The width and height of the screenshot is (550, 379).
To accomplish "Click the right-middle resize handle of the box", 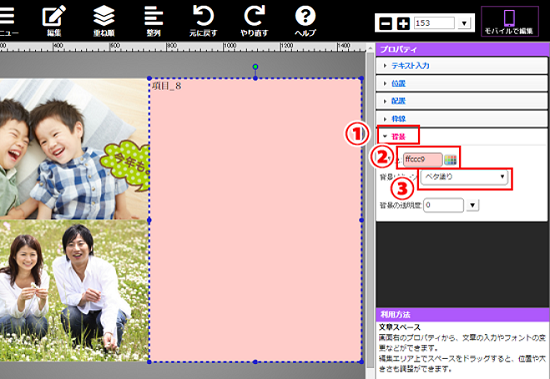I will (x=362, y=220).
